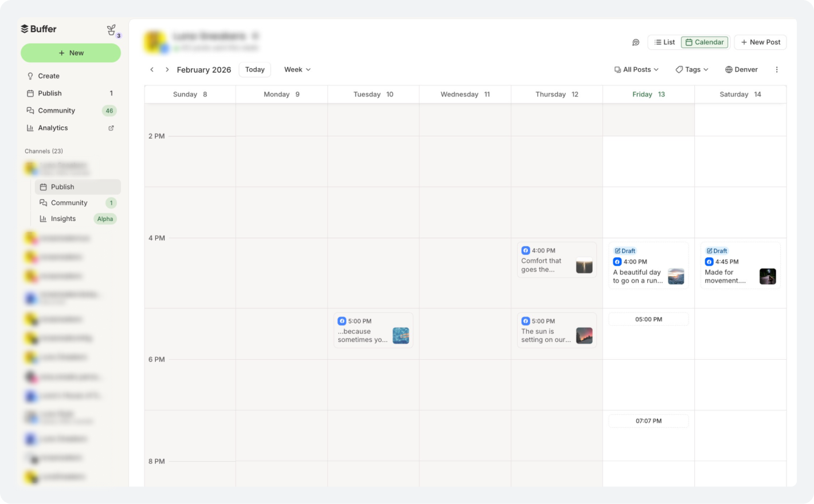Click the Tuesday 10 column header
This screenshot has width=814, height=504.
[373, 94]
